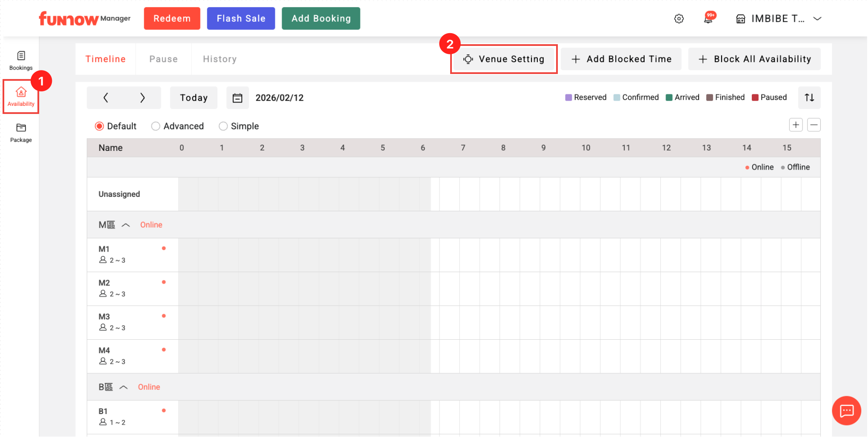Select the Advanced view radio button

(156, 126)
